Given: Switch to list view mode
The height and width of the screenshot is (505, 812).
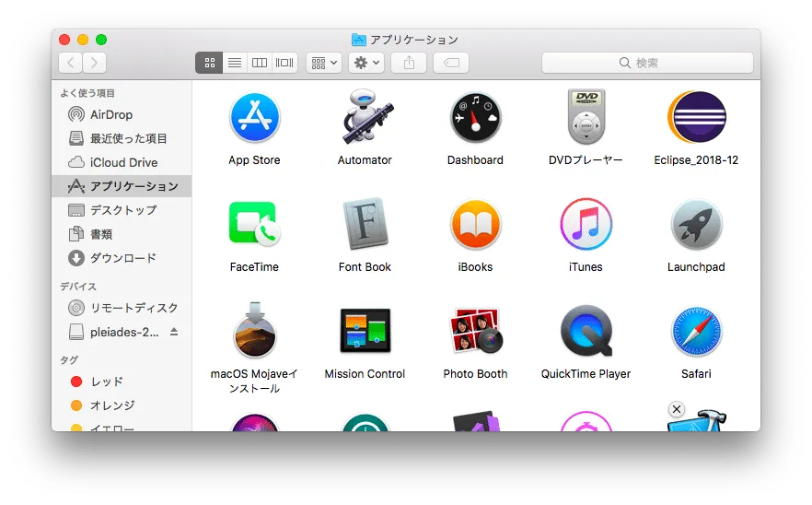Looking at the screenshot, I should tap(235, 63).
